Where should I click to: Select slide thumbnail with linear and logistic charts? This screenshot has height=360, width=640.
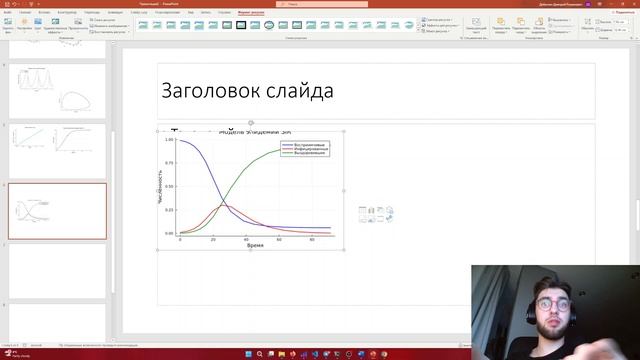point(57,151)
